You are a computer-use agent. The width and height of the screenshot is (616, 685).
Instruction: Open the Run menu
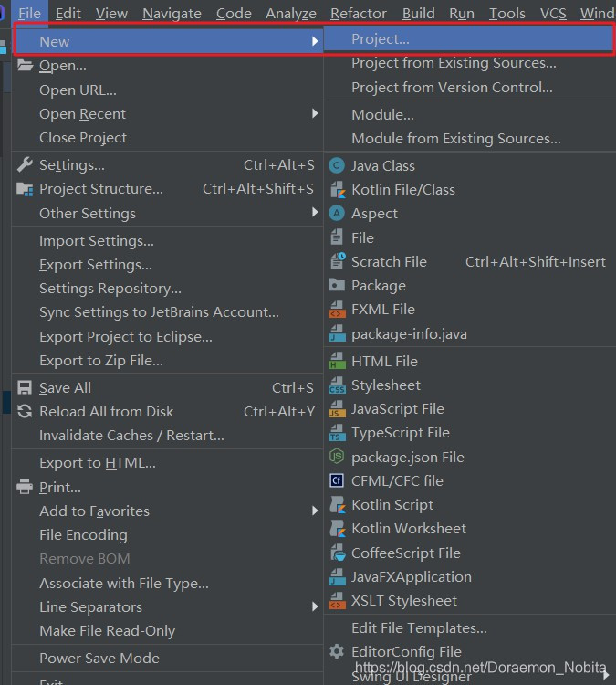click(x=462, y=13)
